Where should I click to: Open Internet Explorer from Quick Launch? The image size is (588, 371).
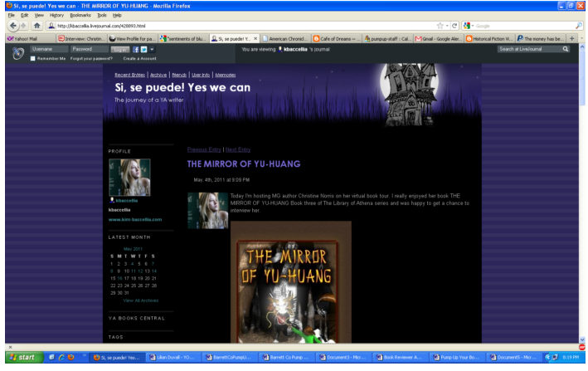(61, 357)
